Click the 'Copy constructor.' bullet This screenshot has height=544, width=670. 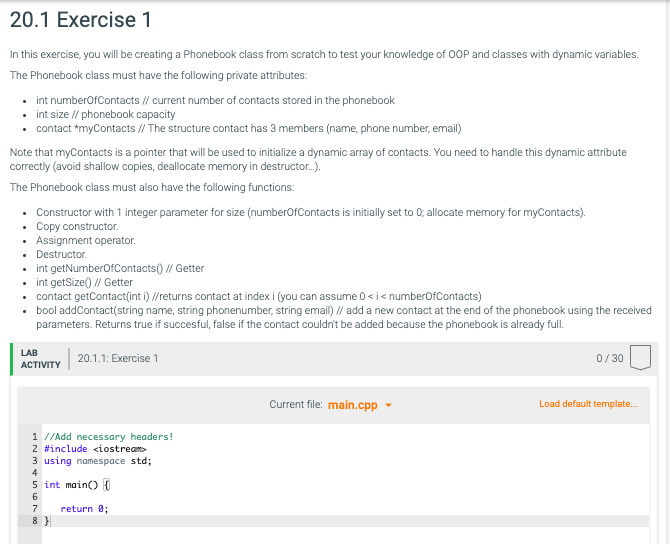coord(77,226)
